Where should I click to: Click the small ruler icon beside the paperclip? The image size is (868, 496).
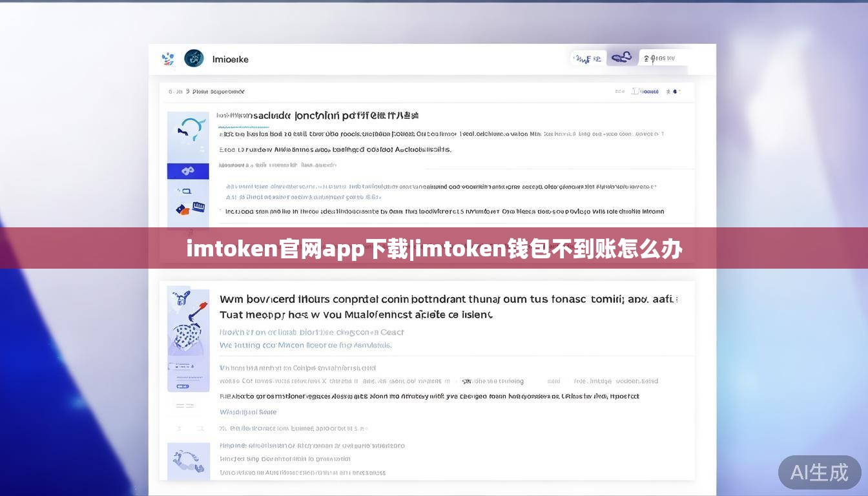(x=199, y=207)
